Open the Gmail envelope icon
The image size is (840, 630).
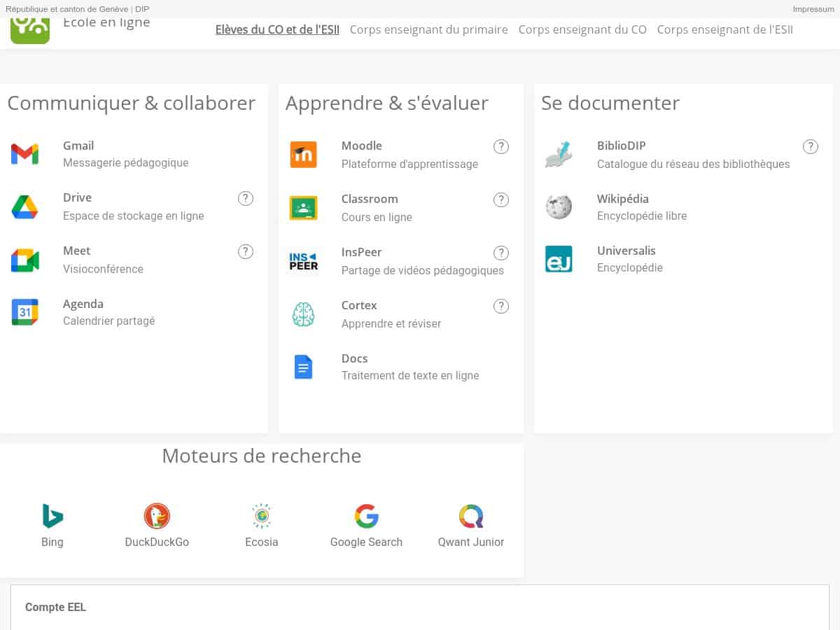(24, 154)
